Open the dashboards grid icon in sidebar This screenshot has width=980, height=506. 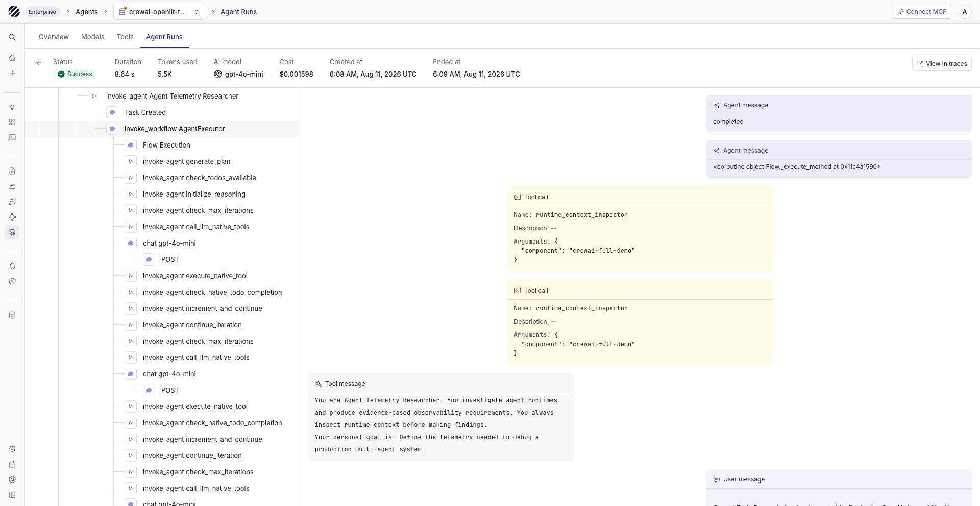click(x=12, y=122)
